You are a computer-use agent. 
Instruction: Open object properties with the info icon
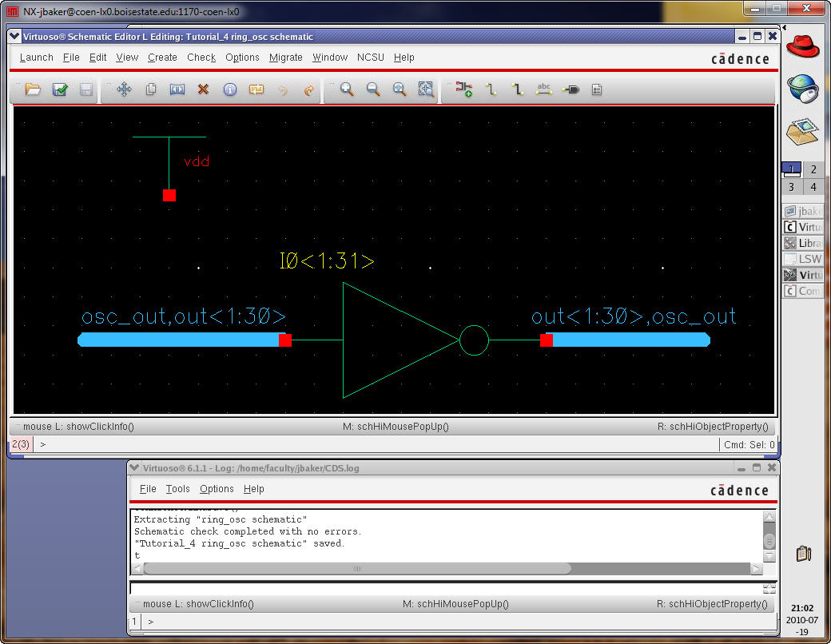[230, 89]
